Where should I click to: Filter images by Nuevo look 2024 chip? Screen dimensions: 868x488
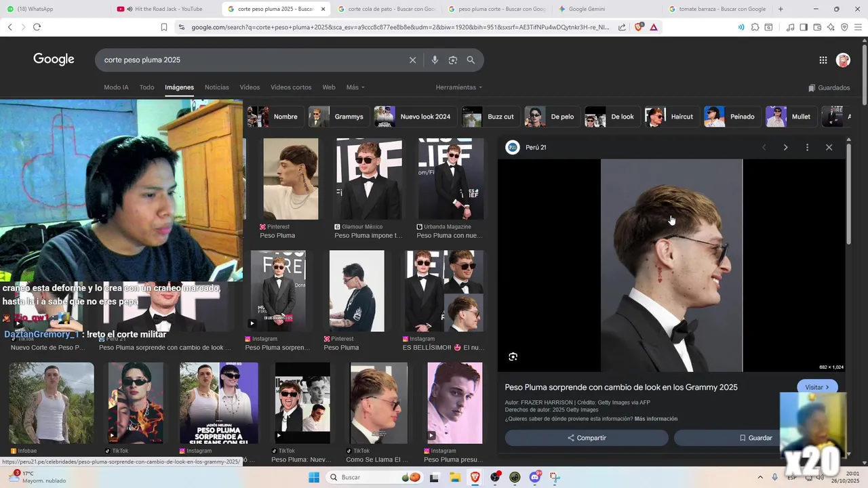point(414,117)
